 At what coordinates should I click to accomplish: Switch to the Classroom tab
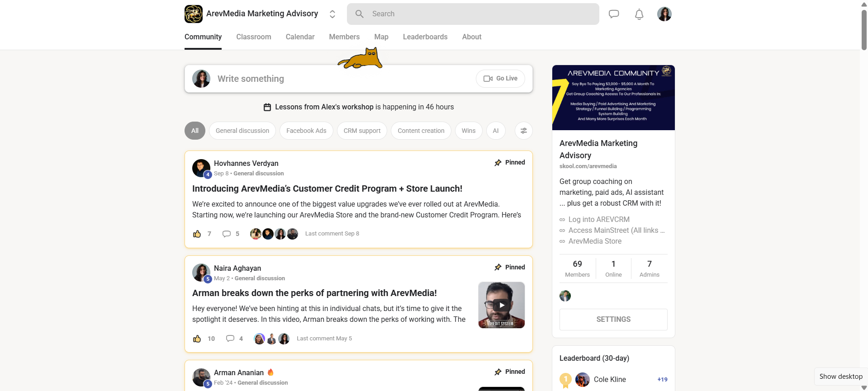pos(254,37)
